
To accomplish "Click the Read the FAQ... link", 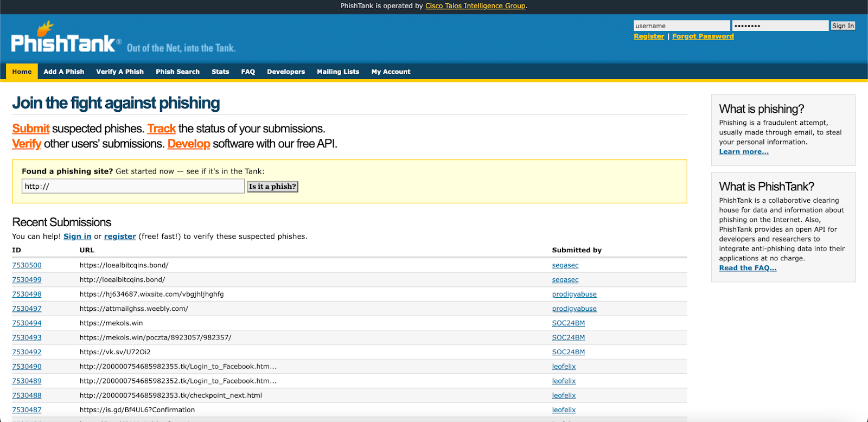I will (x=748, y=268).
